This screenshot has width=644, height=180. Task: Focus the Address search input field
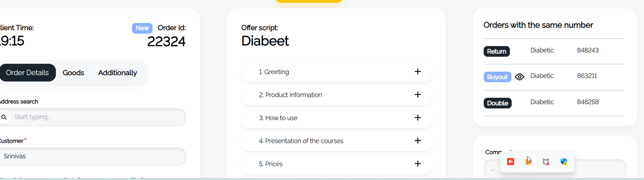[x=93, y=117]
